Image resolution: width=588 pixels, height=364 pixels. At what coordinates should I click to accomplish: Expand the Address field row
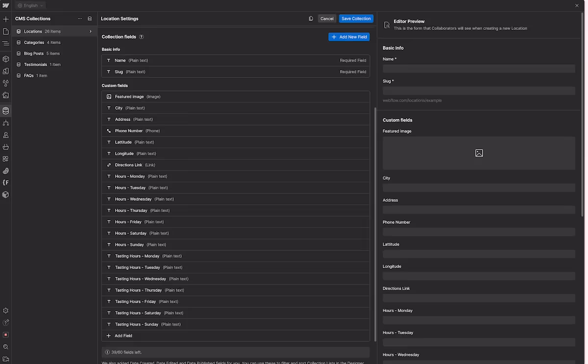236,119
